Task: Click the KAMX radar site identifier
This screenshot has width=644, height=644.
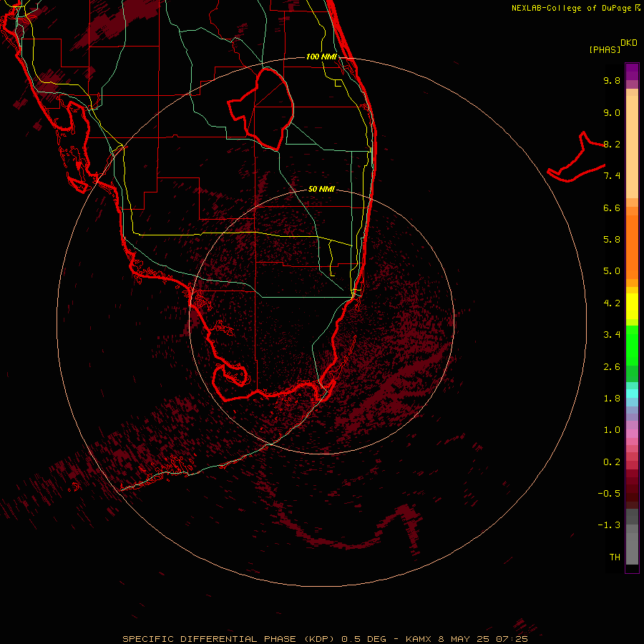Action: tap(419, 639)
